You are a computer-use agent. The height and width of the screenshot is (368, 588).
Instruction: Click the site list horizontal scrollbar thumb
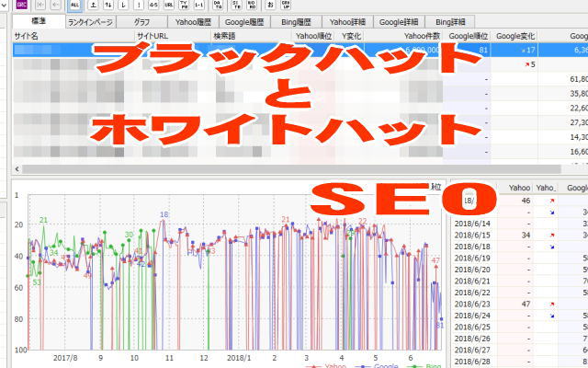tap(291, 169)
